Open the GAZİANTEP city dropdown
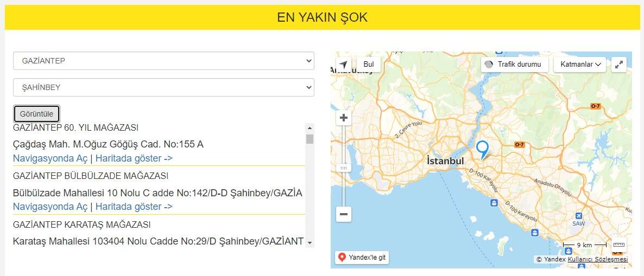644x276 pixels. [163, 61]
